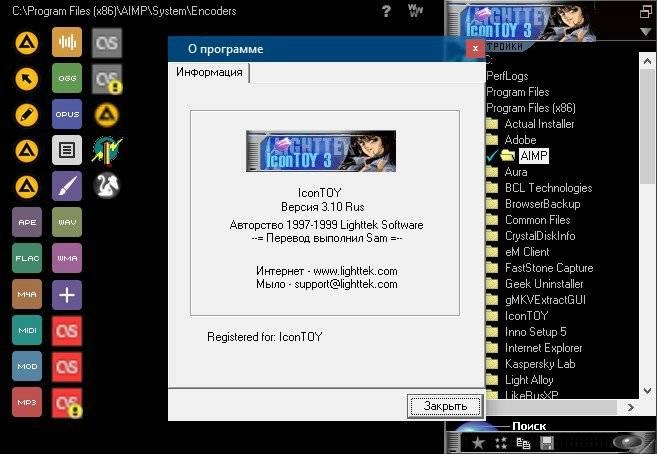
Task: Click the metallic disc button at bottom right
Action: (x=629, y=442)
